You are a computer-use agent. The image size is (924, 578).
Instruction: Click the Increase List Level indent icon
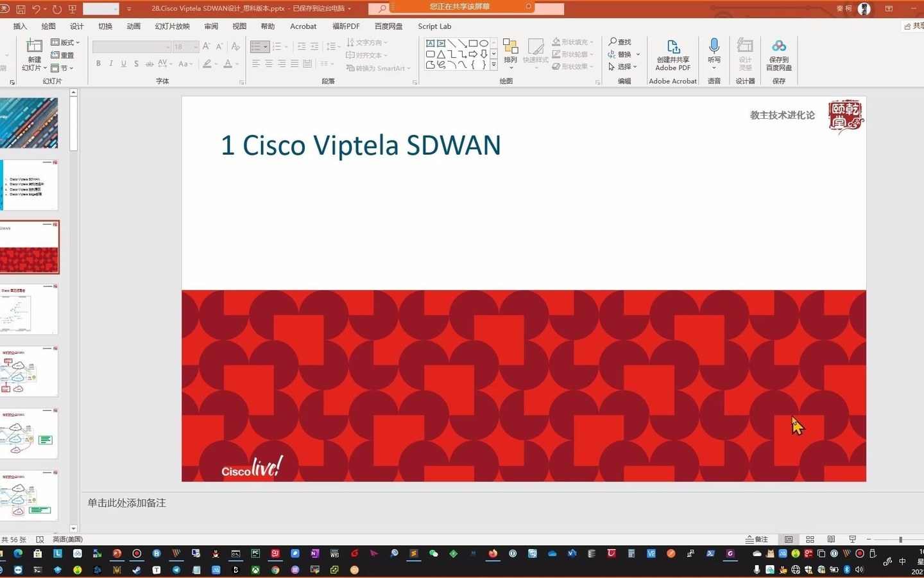(x=314, y=46)
